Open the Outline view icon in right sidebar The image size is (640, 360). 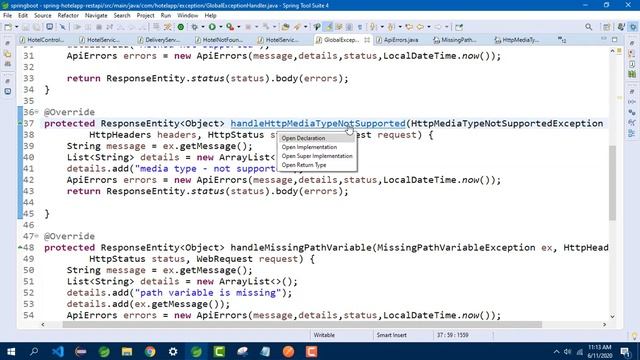click(632, 133)
